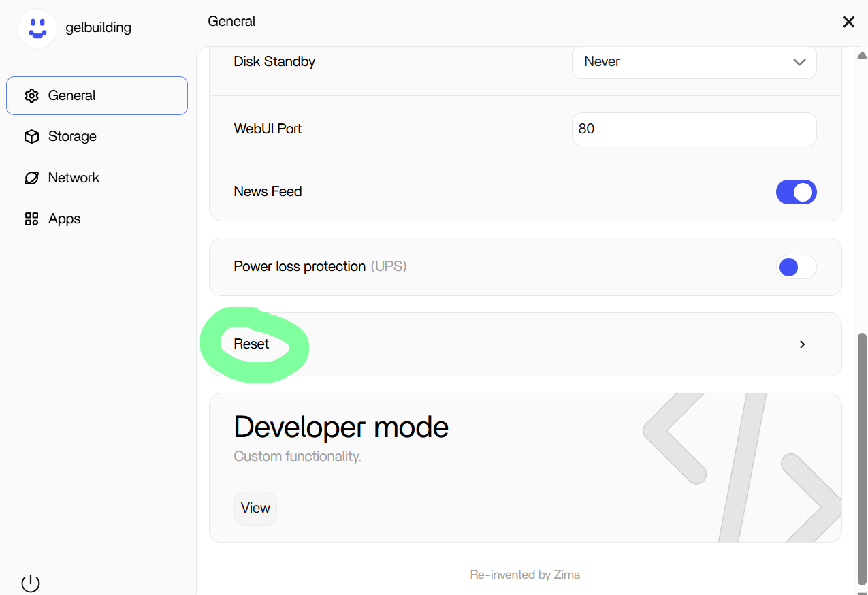Viewport: 868px width, 595px height.
Task: Expand the Reset row chevron arrow
Action: pyautogui.click(x=802, y=344)
